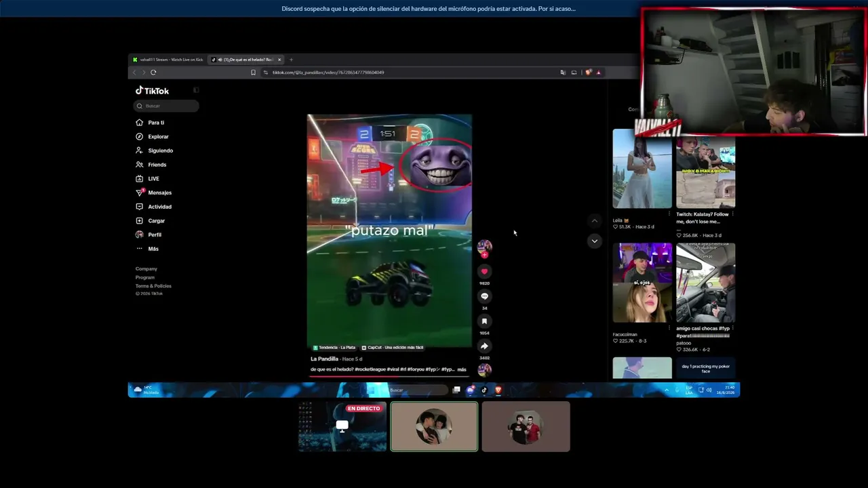The image size is (868, 488).
Task: Open Facucolman's recommended video thumbnail
Action: click(642, 283)
